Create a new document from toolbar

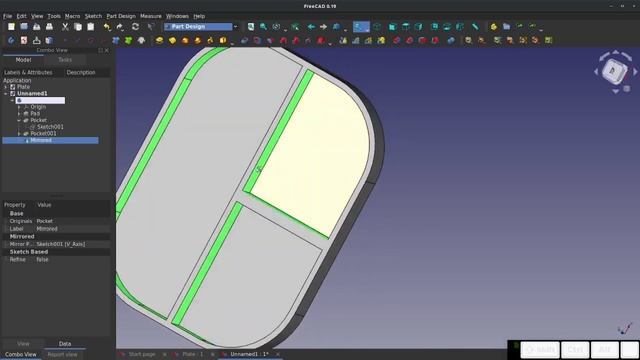click(x=11, y=27)
